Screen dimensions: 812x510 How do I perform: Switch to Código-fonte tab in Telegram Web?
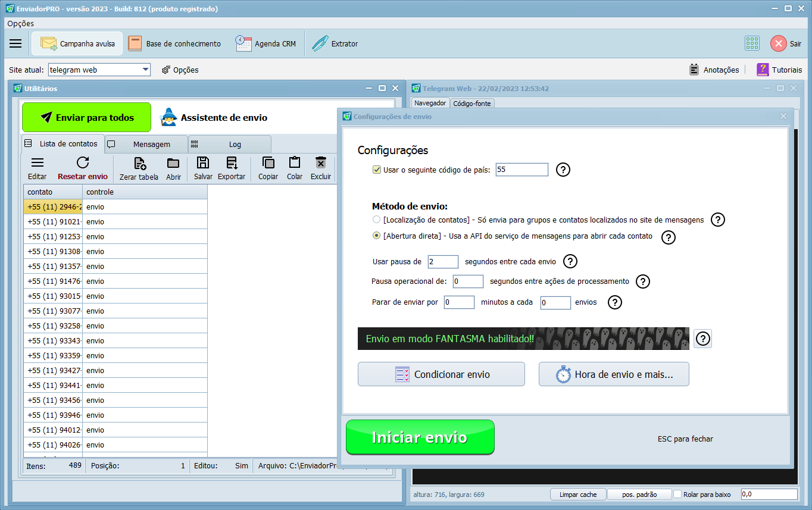click(471, 103)
